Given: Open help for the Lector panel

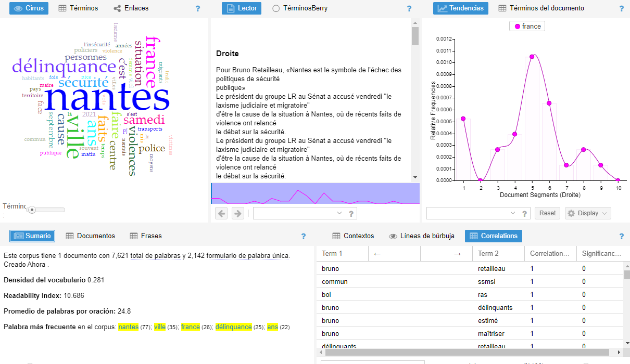Looking at the screenshot, I should (409, 9).
